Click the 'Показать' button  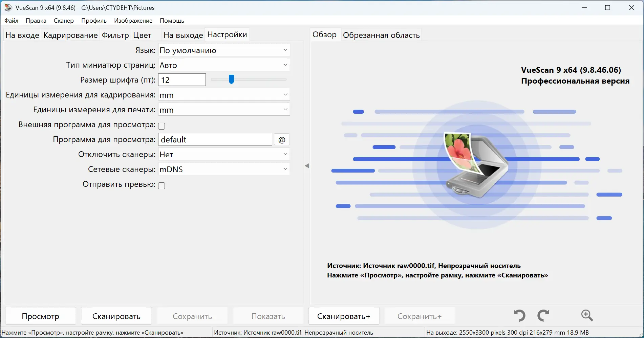(x=268, y=316)
